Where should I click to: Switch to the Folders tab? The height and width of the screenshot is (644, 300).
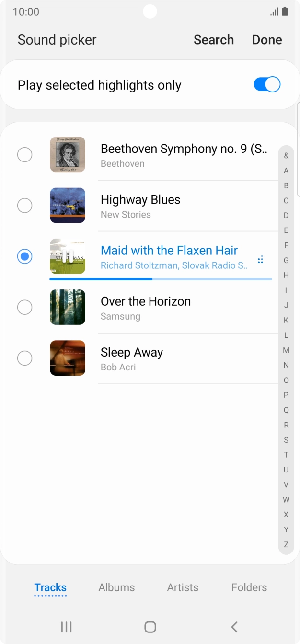pyautogui.click(x=249, y=587)
